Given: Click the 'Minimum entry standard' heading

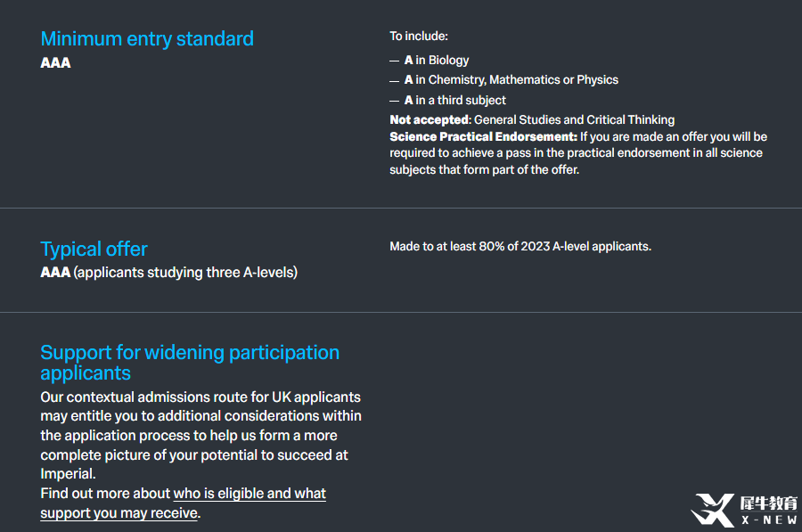Looking at the screenshot, I should coord(147,39).
